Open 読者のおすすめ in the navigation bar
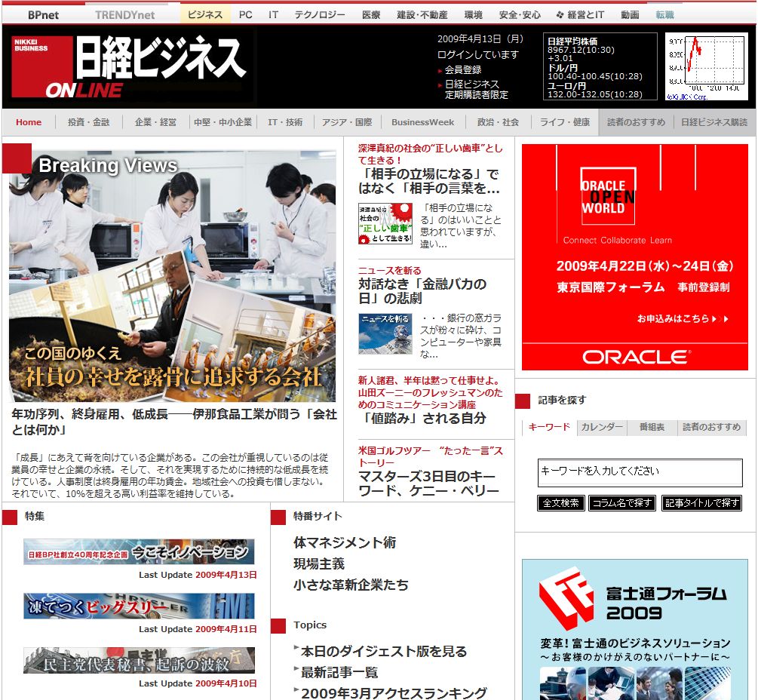This screenshot has height=700, width=758. pyautogui.click(x=636, y=122)
